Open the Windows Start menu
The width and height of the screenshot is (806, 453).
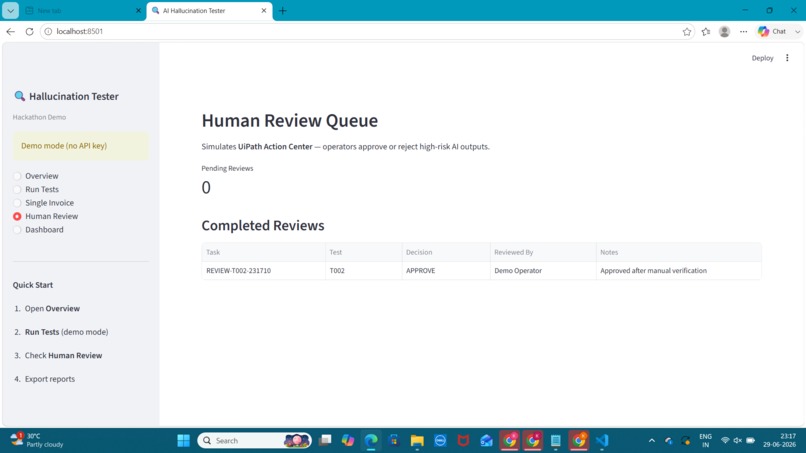pyautogui.click(x=184, y=441)
